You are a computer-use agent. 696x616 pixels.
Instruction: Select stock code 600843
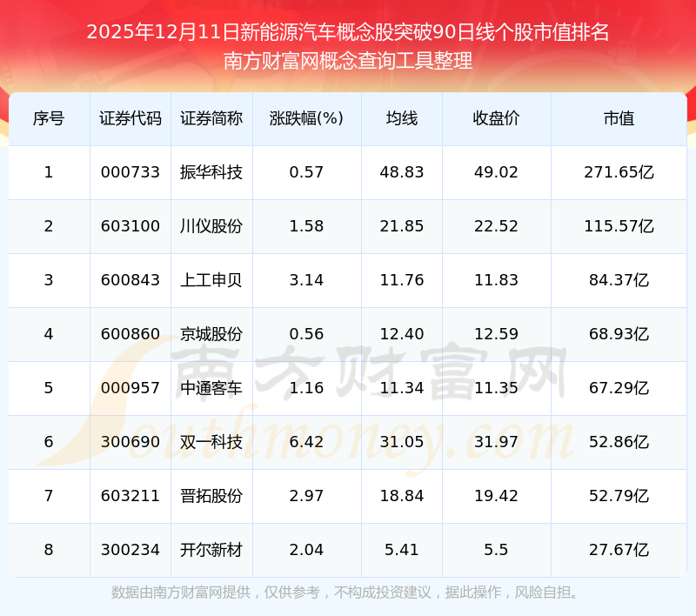pyautogui.click(x=130, y=280)
